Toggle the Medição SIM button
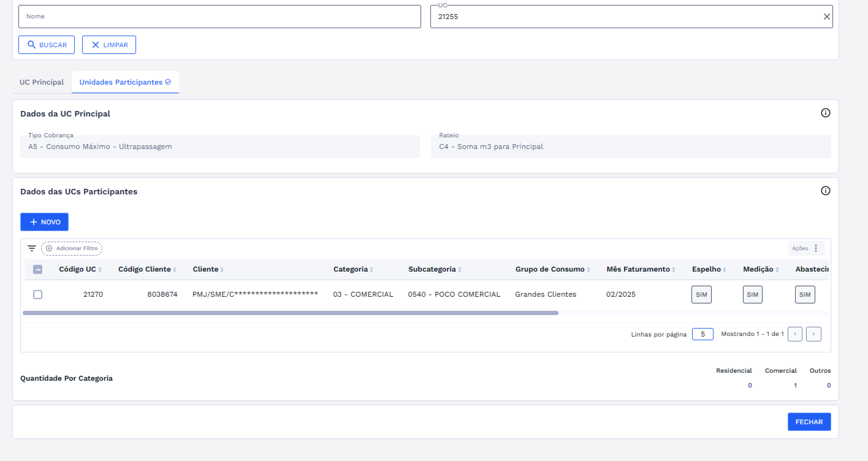 [752, 295]
